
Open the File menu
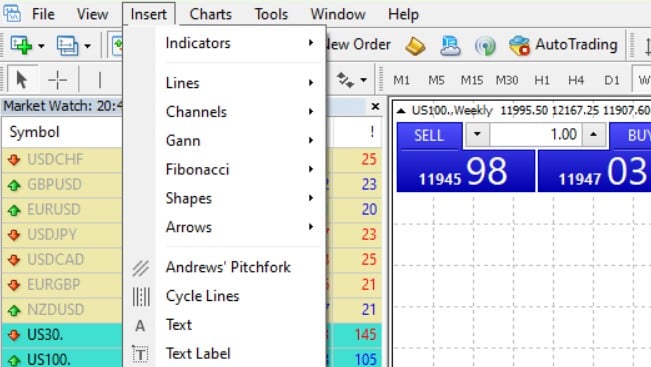43,14
